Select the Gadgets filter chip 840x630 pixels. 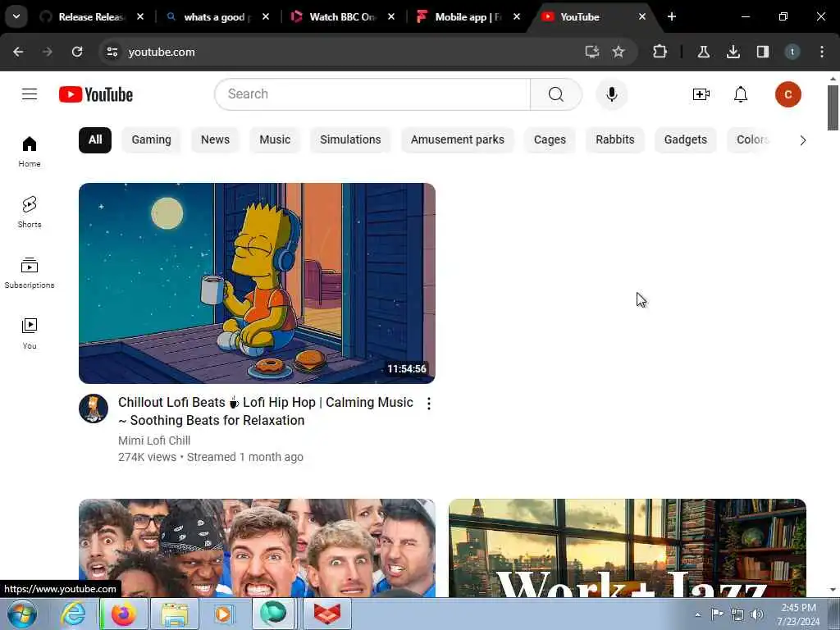[685, 139]
